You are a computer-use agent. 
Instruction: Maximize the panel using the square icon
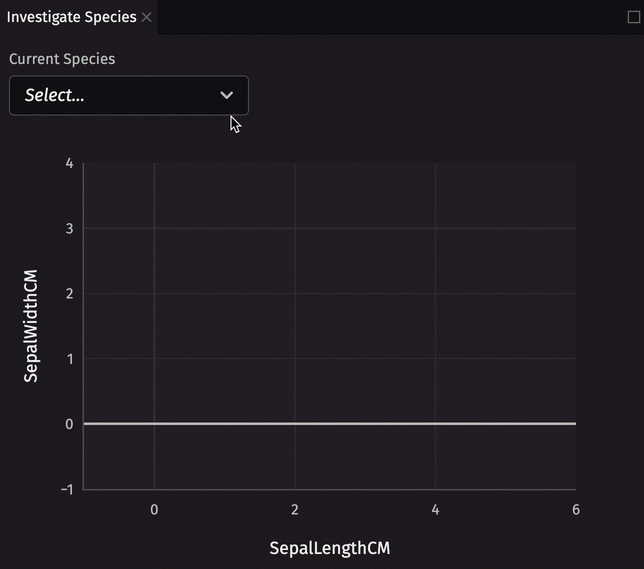[633, 17]
